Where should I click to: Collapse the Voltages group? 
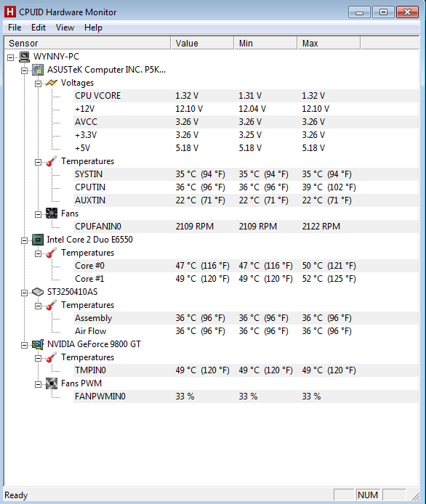point(38,84)
